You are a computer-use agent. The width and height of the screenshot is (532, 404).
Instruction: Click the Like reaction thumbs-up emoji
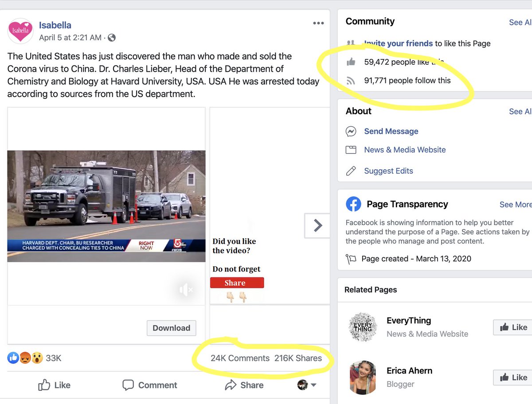[x=13, y=358]
